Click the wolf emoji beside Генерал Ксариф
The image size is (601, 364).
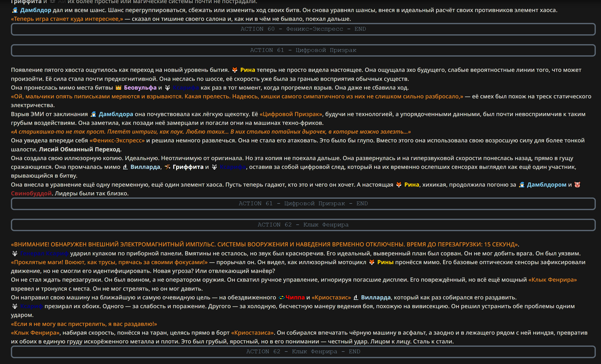(15, 253)
